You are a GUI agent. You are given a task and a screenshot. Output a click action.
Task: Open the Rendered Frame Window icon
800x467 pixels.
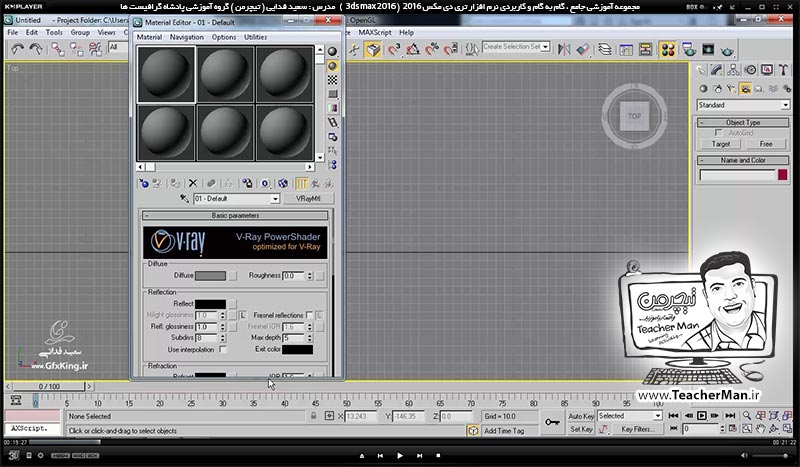708,50
